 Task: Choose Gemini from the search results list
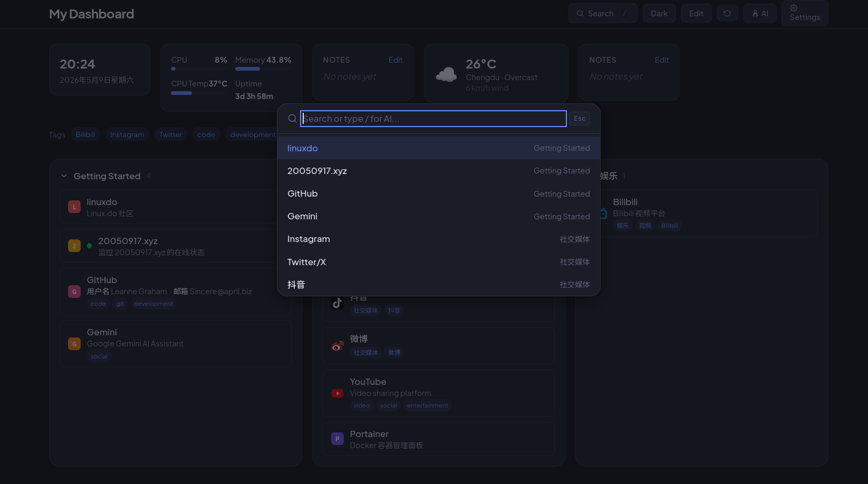tap(439, 216)
